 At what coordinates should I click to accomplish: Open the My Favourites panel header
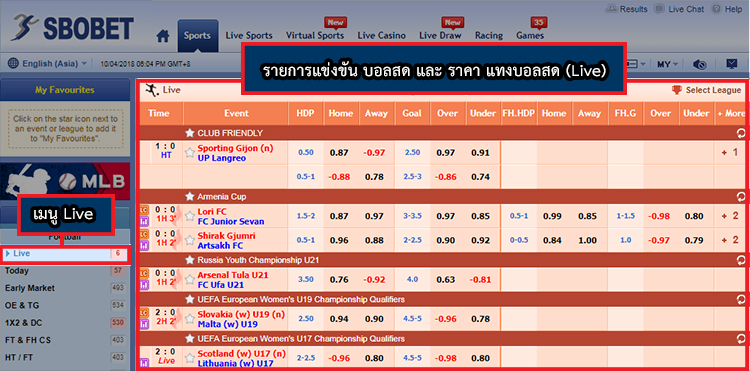click(x=65, y=90)
